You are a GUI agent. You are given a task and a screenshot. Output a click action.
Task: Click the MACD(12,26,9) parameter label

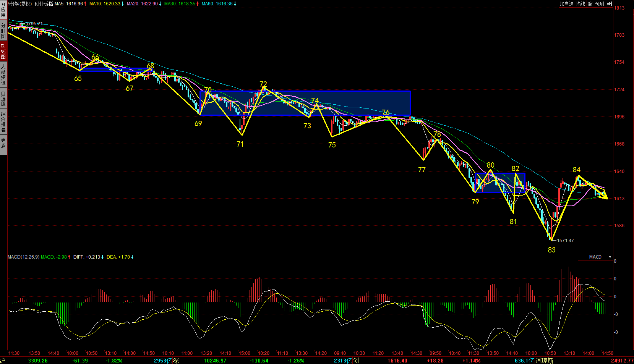(23, 257)
